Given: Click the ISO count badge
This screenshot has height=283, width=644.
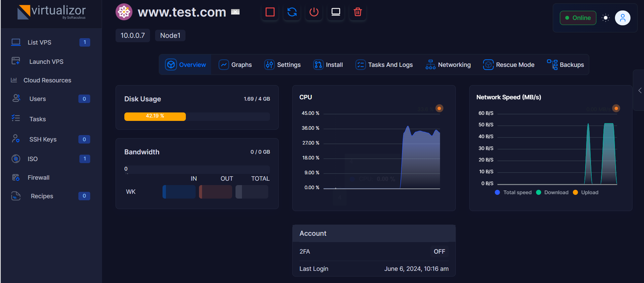Looking at the screenshot, I should (x=85, y=159).
